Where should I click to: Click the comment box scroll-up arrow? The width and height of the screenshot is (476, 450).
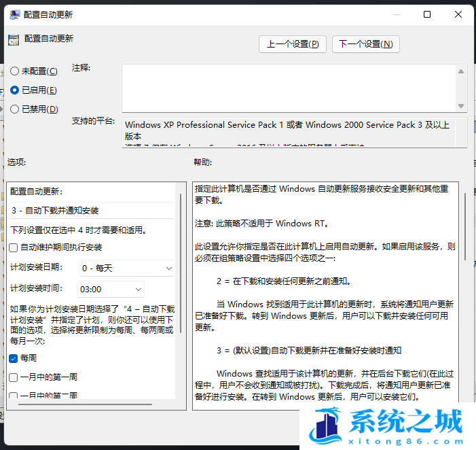(x=461, y=71)
